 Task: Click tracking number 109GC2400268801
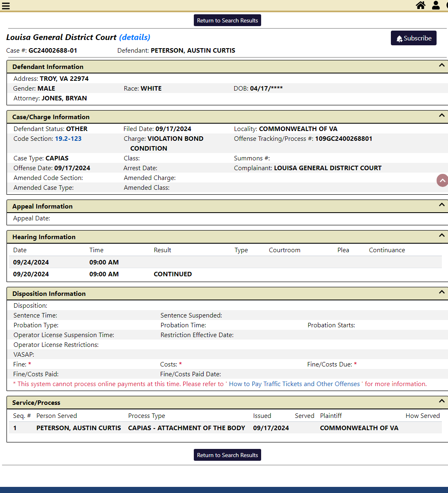click(x=344, y=139)
